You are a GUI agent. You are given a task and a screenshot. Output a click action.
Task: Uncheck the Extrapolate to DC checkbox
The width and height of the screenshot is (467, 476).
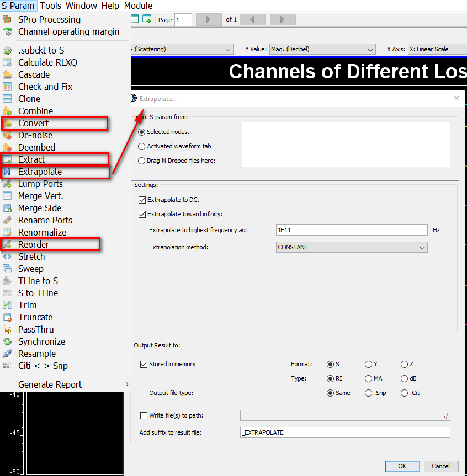pyautogui.click(x=142, y=200)
